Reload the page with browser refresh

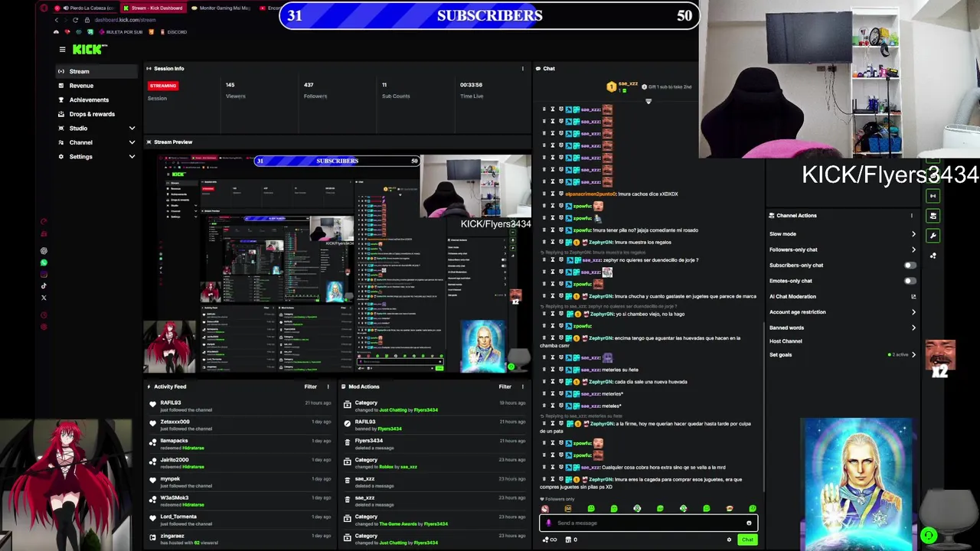(77, 20)
